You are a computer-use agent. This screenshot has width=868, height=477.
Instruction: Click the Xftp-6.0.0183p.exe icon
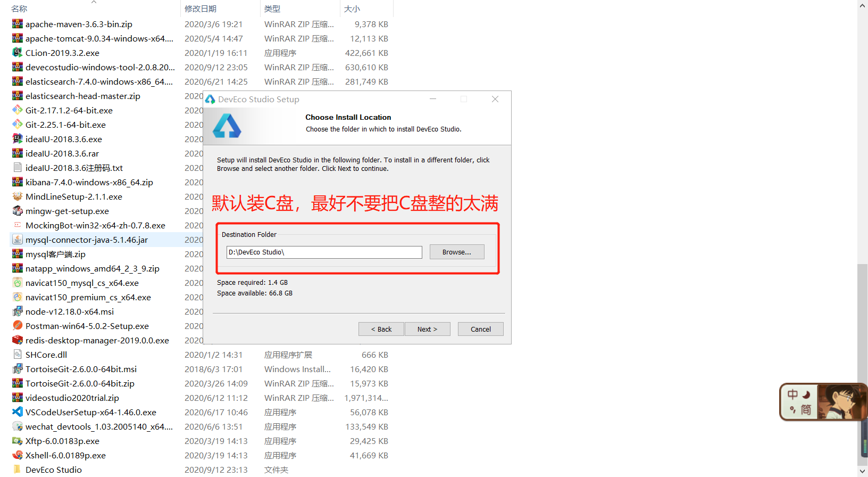coord(18,441)
